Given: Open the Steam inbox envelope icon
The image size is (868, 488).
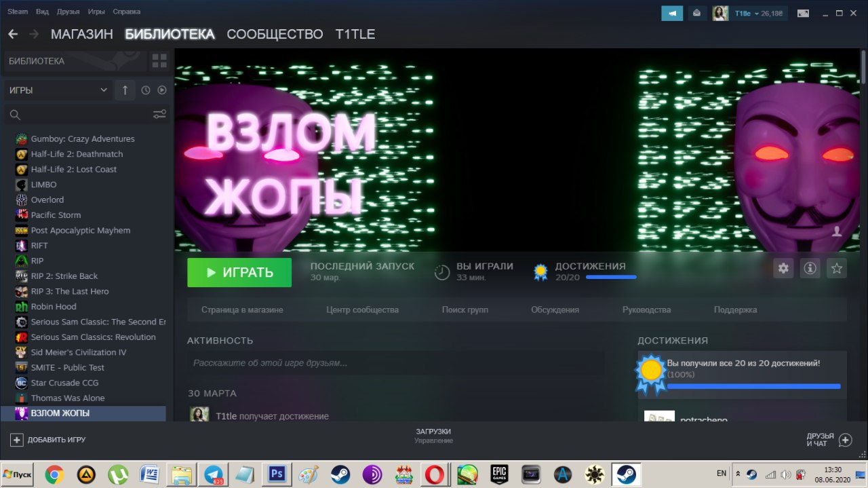Looking at the screenshot, I should point(696,13).
